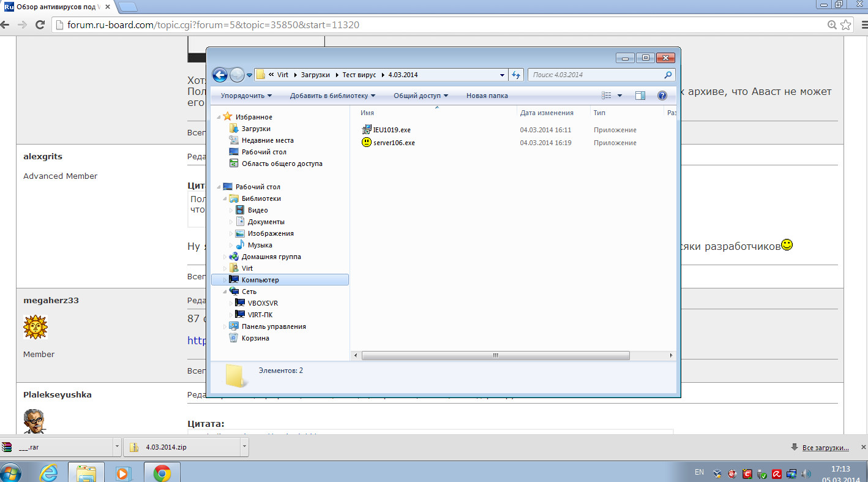Select Загрузки under Избранное
This screenshot has height=482, width=868.
[256, 129]
